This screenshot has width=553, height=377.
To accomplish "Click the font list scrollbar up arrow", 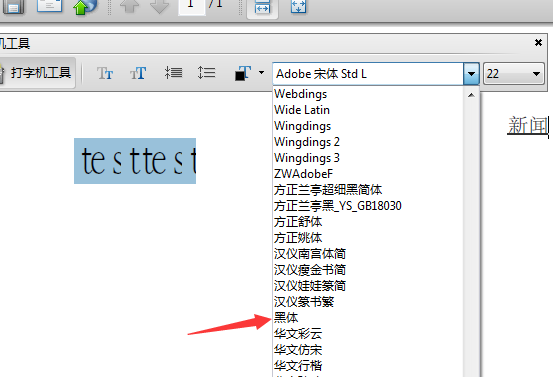I will (x=471, y=95).
